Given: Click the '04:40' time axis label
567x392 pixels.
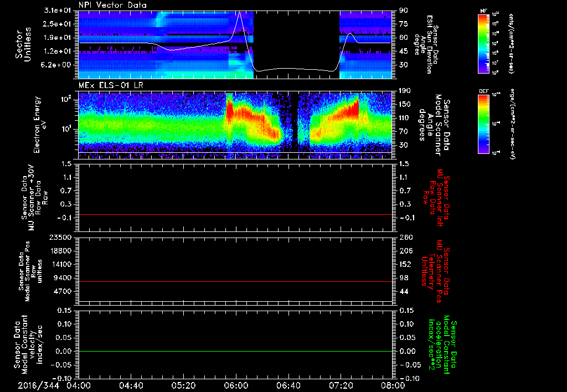Looking at the screenshot, I should pyautogui.click(x=131, y=385).
